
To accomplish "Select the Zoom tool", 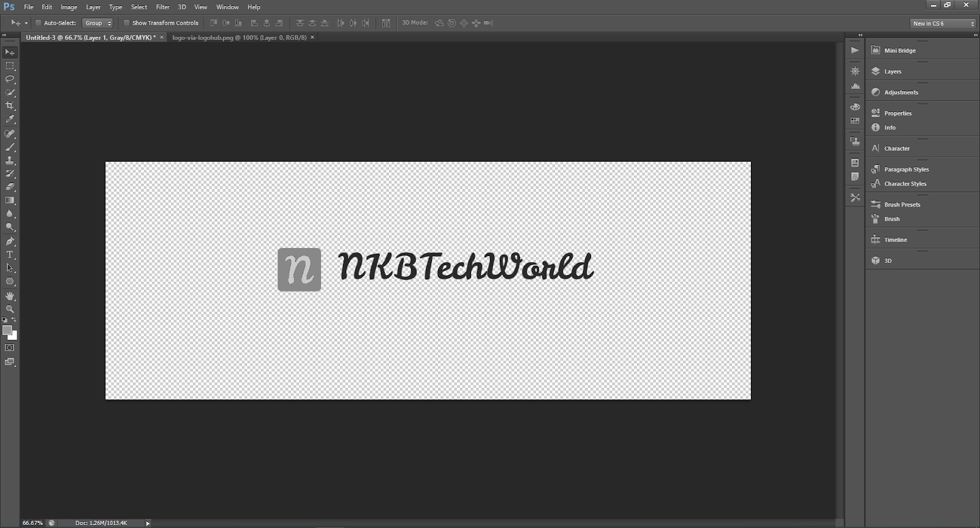I will coord(10,309).
